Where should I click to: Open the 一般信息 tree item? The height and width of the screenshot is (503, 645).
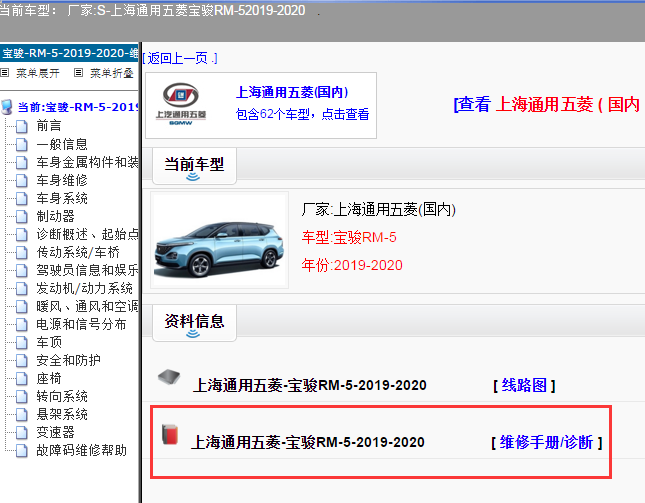coord(62,144)
